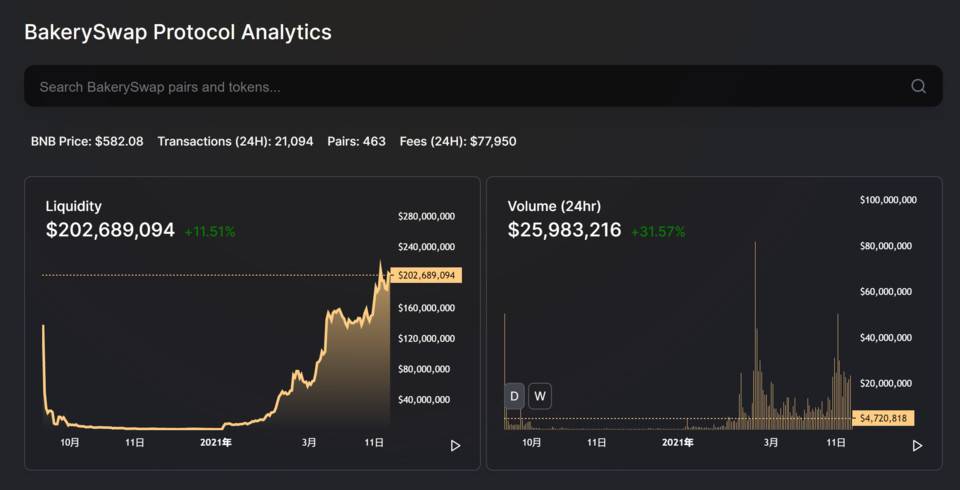Click the 2021年 label on liquidity axis

pos(216,442)
